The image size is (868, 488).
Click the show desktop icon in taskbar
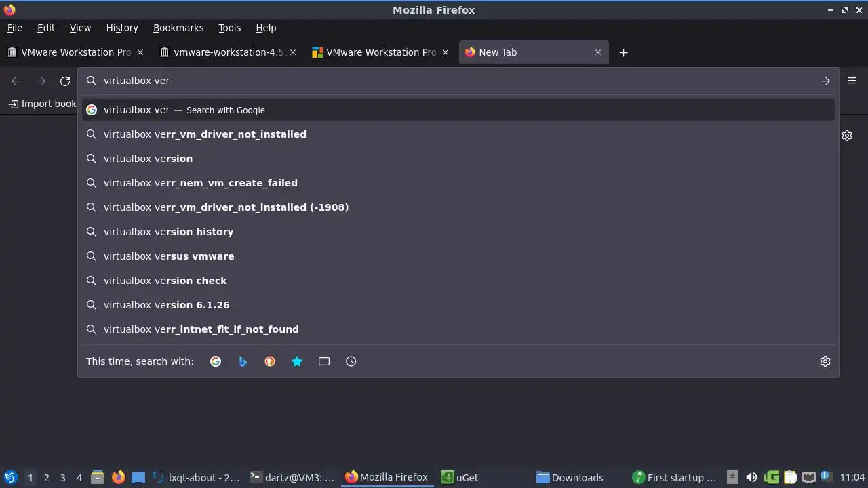pos(138,477)
